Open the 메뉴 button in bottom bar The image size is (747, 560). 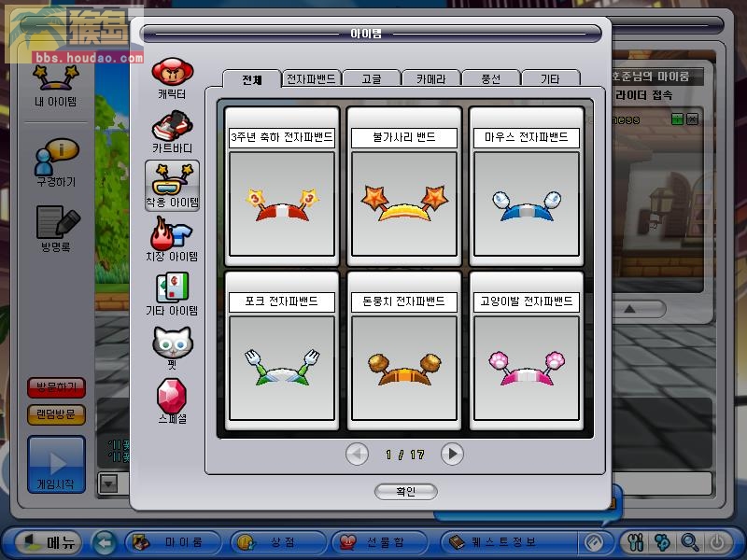[x=49, y=542]
